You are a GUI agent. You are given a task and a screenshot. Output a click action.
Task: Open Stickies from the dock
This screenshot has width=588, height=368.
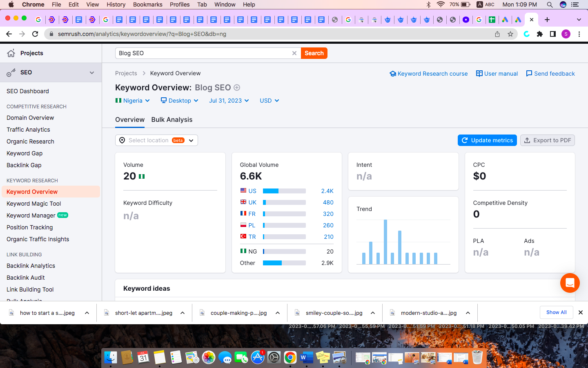(x=323, y=357)
